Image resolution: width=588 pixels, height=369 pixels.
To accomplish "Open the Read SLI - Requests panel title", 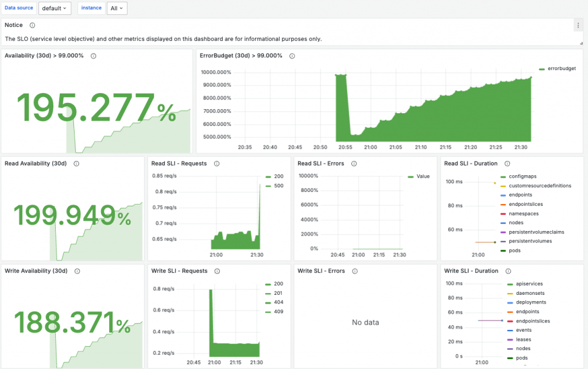I will (179, 163).
